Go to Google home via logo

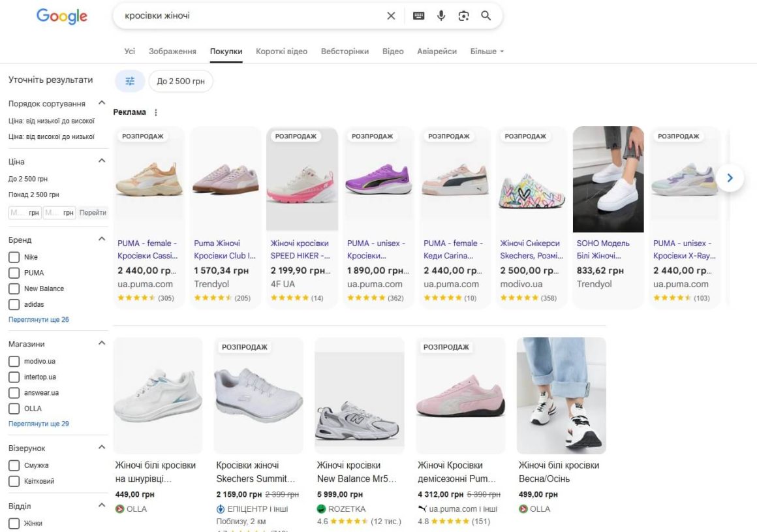click(62, 16)
